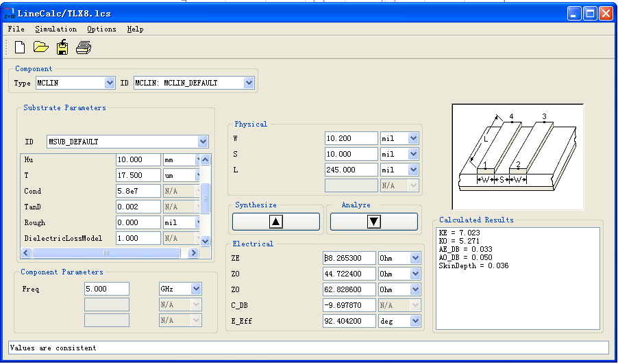Click the S value field 10.000

(351, 154)
